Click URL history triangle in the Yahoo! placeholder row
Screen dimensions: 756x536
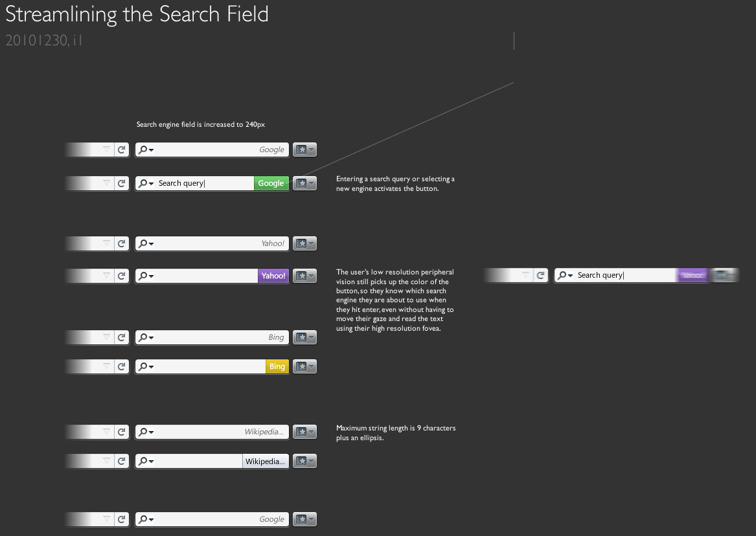tap(106, 243)
